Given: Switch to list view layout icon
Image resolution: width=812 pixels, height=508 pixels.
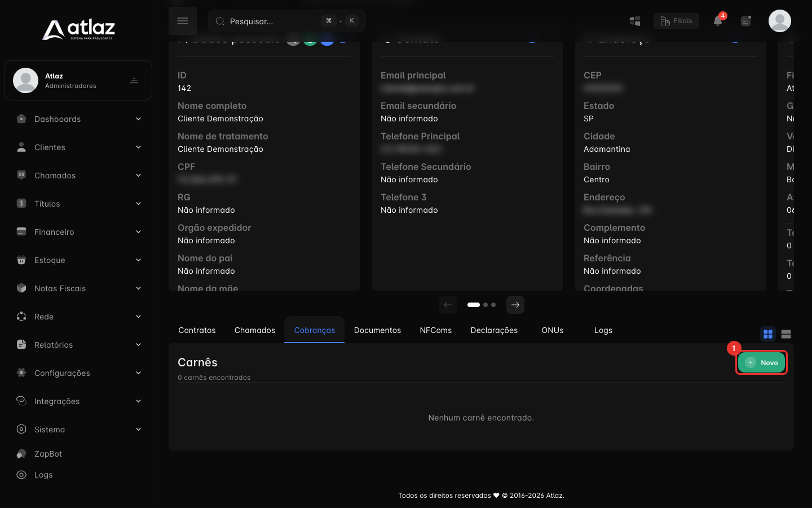Looking at the screenshot, I should [786, 334].
